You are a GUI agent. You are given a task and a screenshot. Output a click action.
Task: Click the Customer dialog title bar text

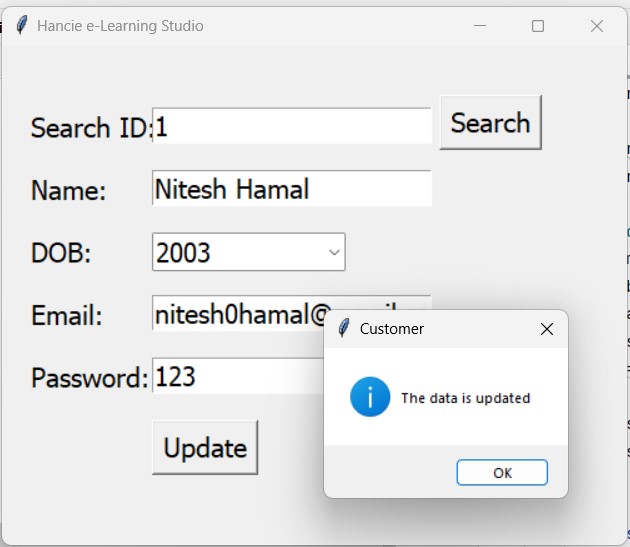point(392,329)
